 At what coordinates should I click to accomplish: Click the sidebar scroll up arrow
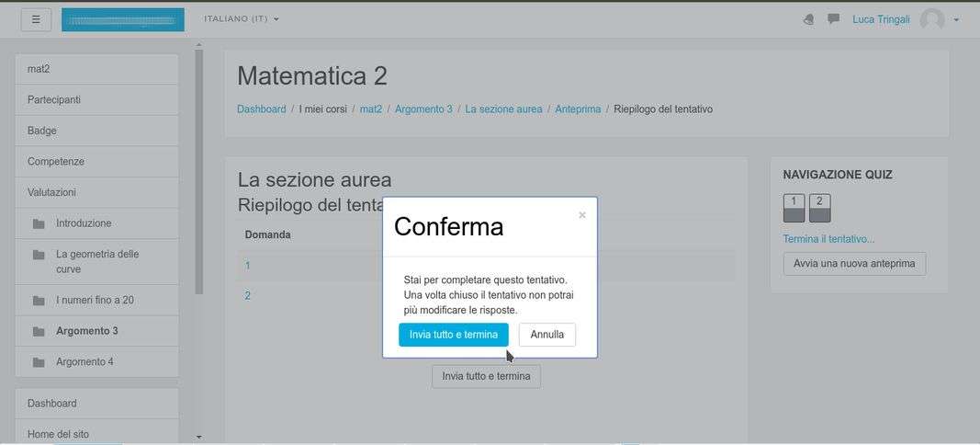pos(198,45)
